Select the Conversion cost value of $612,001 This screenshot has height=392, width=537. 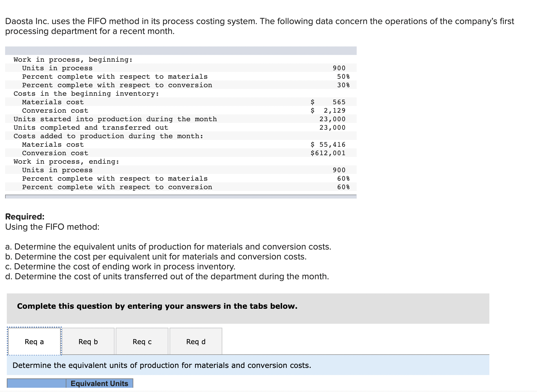pos(327,153)
